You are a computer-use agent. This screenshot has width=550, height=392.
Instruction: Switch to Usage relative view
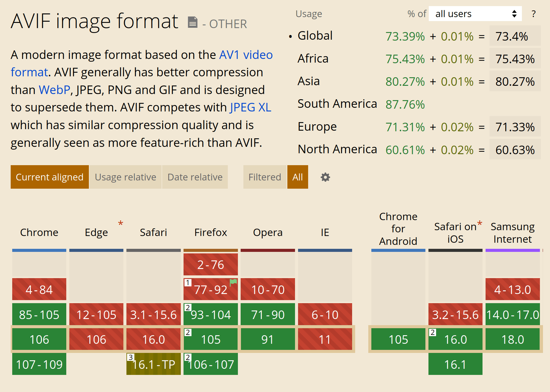pyautogui.click(x=125, y=177)
